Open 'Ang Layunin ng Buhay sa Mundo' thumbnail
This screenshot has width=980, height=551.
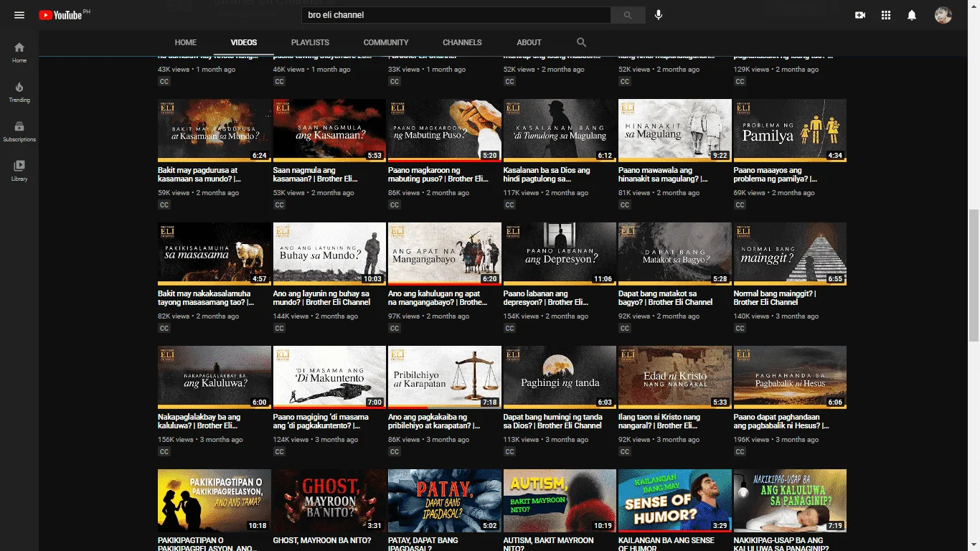coord(329,254)
